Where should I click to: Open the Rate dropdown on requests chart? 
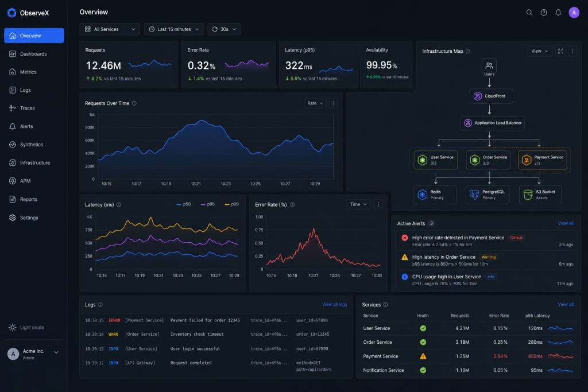(x=315, y=103)
